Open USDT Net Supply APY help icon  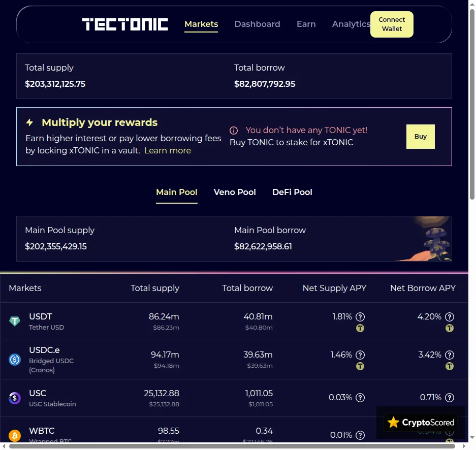tap(360, 317)
